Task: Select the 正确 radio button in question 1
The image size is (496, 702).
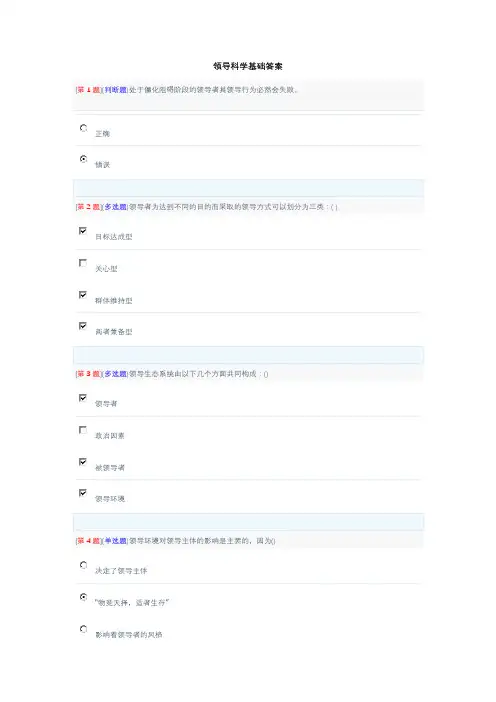Action: [83, 128]
